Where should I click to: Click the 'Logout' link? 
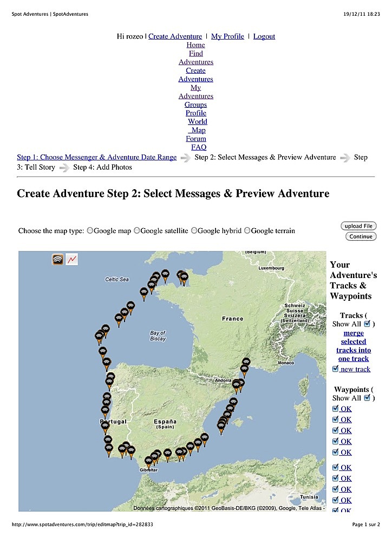coord(264,36)
